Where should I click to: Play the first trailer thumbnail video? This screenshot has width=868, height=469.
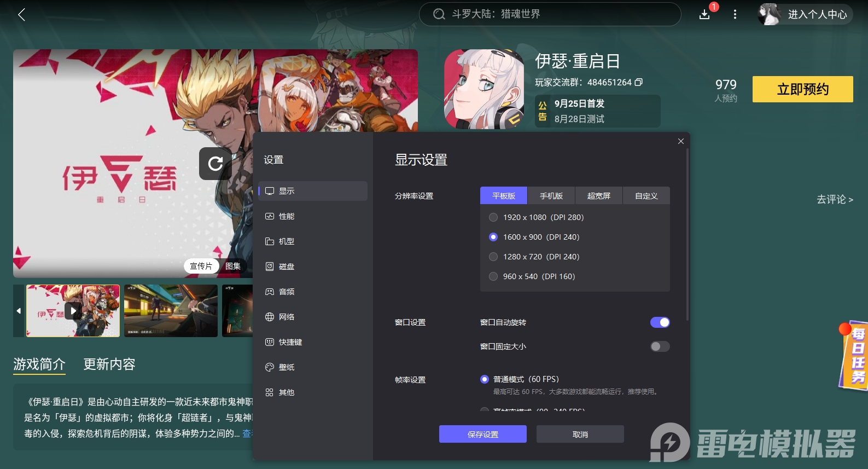[x=73, y=311]
